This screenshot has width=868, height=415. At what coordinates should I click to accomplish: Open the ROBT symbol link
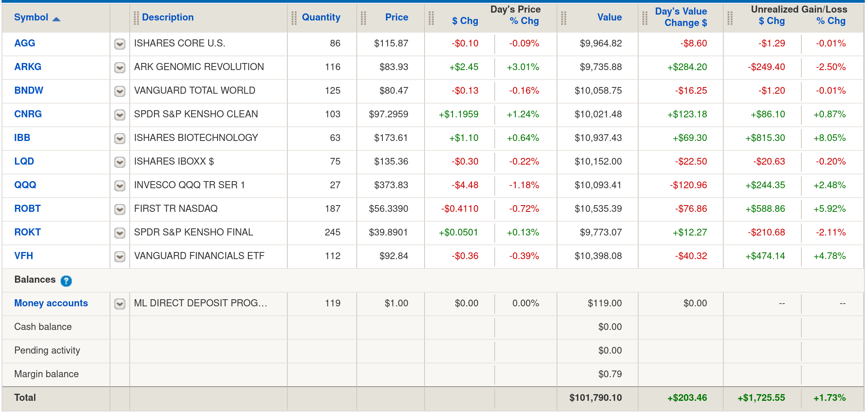[x=27, y=209]
